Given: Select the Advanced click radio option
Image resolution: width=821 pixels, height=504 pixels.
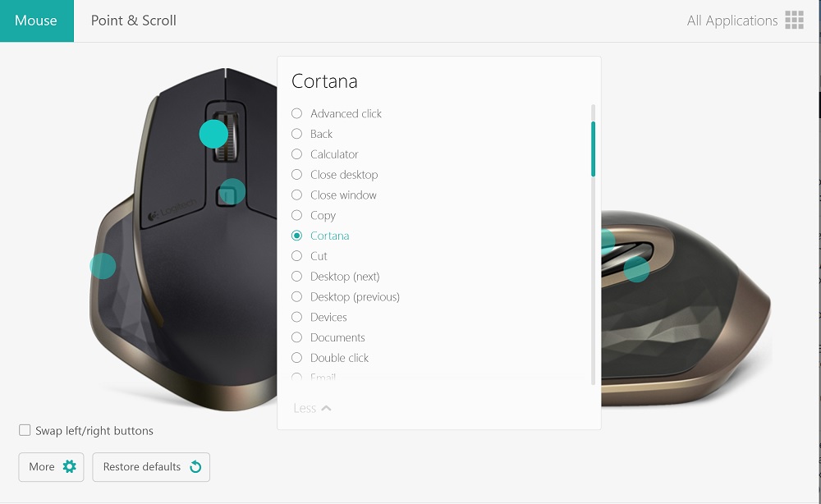Looking at the screenshot, I should (x=296, y=113).
